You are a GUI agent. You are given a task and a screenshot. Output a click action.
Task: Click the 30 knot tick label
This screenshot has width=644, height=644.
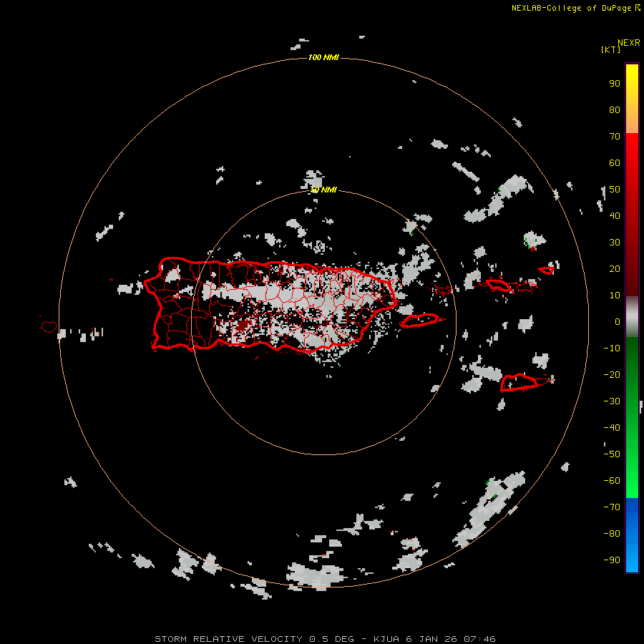pyautogui.click(x=615, y=243)
